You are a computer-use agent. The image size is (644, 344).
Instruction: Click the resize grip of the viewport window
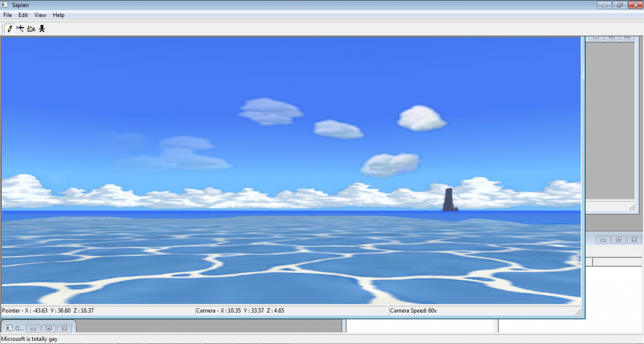pos(579,312)
